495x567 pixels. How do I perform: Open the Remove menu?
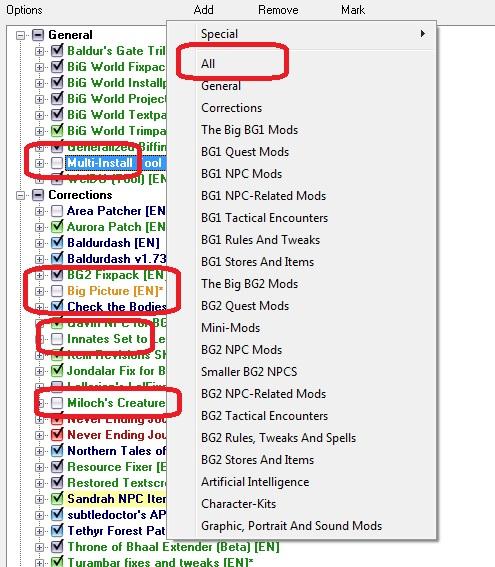278,10
